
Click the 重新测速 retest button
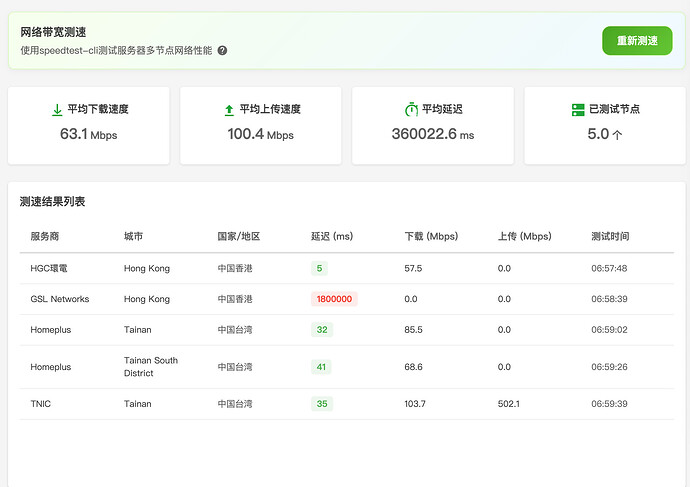point(637,41)
